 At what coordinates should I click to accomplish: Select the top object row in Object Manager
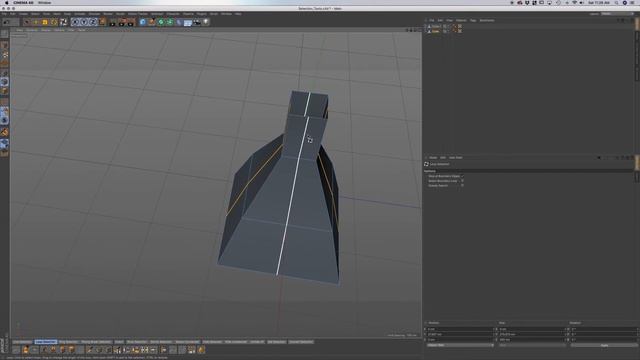tap(436, 26)
